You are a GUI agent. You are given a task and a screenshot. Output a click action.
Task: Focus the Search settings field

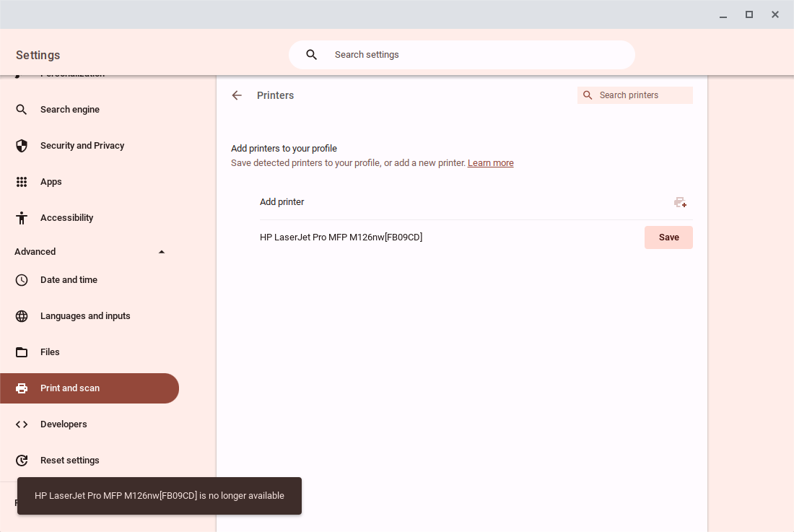point(462,55)
